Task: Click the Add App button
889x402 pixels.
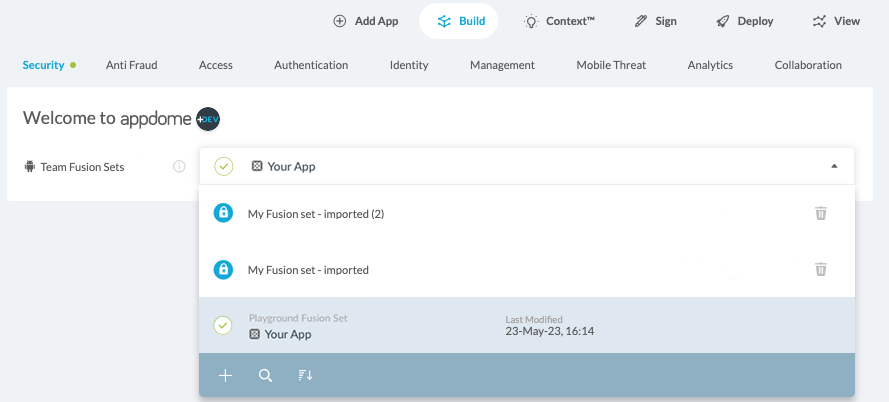Action: pyautogui.click(x=365, y=21)
